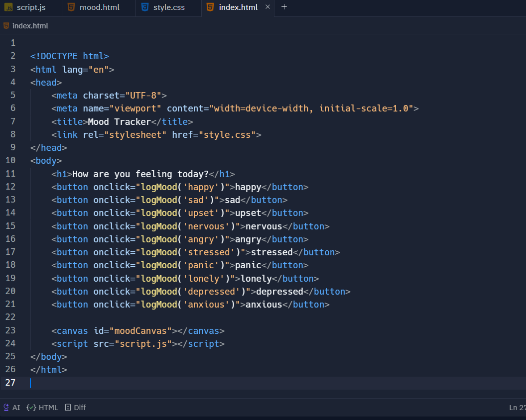Image resolution: width=526 pixels, height=420 pixels.
Task: Place cursor on the DOCTYPE html line
Action: tap(69, 56)
